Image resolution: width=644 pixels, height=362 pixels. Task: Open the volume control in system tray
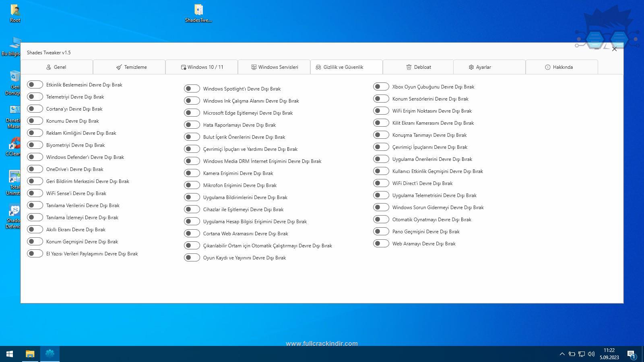point(591,354)
